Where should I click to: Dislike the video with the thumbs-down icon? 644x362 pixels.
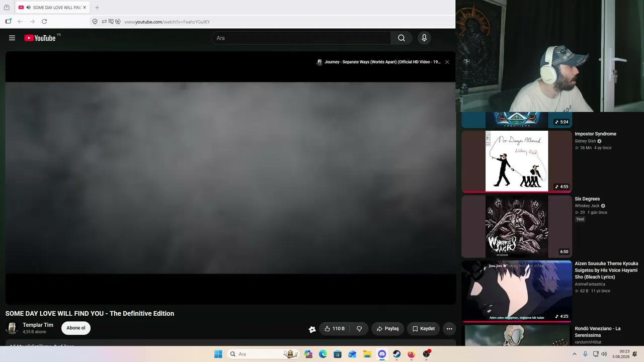click(x=359, y=329)
